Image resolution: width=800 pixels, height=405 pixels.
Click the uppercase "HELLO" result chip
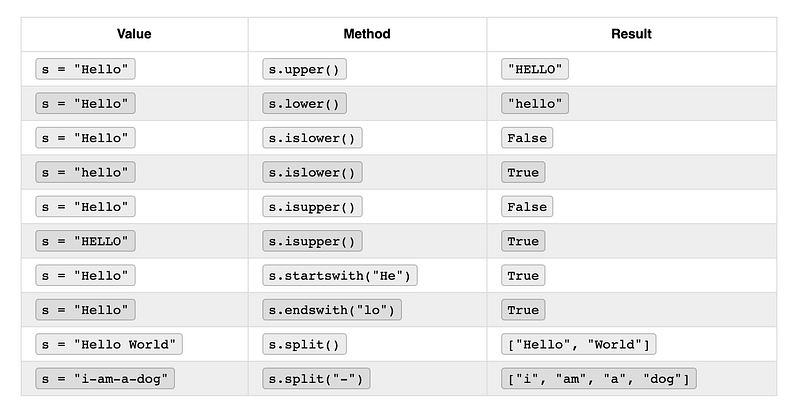(x=535, y=69)
